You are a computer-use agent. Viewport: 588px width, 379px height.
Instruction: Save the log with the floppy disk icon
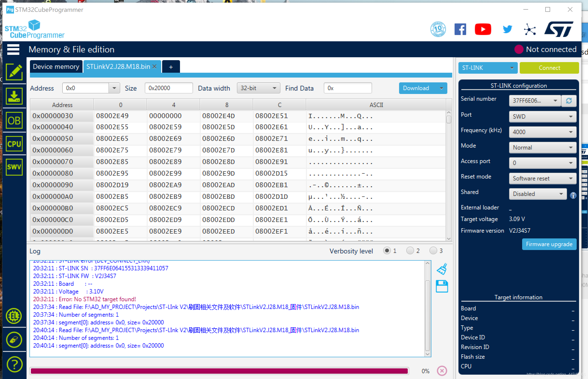[x=442, y=286]
